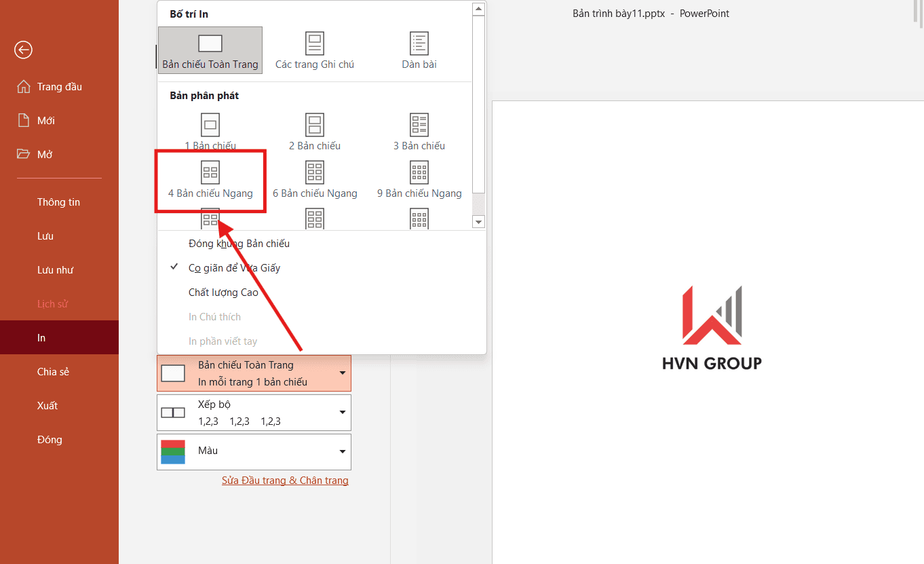Select the Bản chiếu Toàn Trang layout icon
The height and width of the screenshot is (564, 924).
210,50
